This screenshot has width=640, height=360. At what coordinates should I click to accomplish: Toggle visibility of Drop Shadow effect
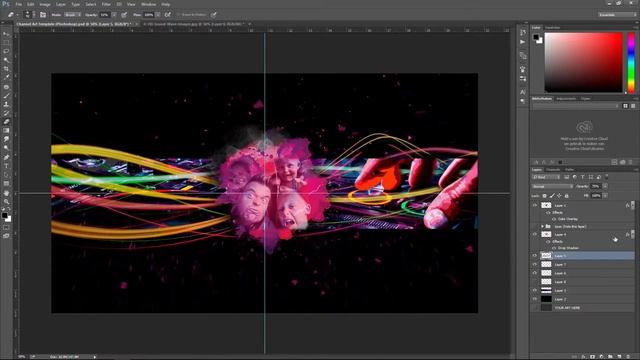[554, 248]
